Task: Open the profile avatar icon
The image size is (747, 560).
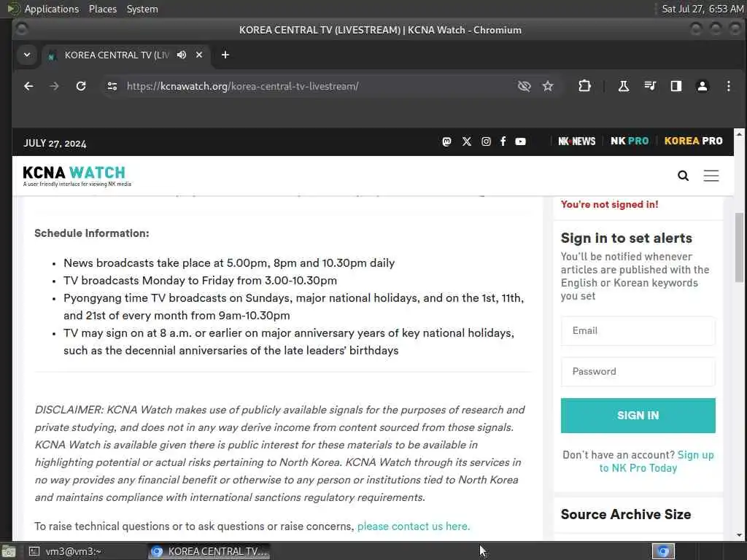Action: [703, 86]
